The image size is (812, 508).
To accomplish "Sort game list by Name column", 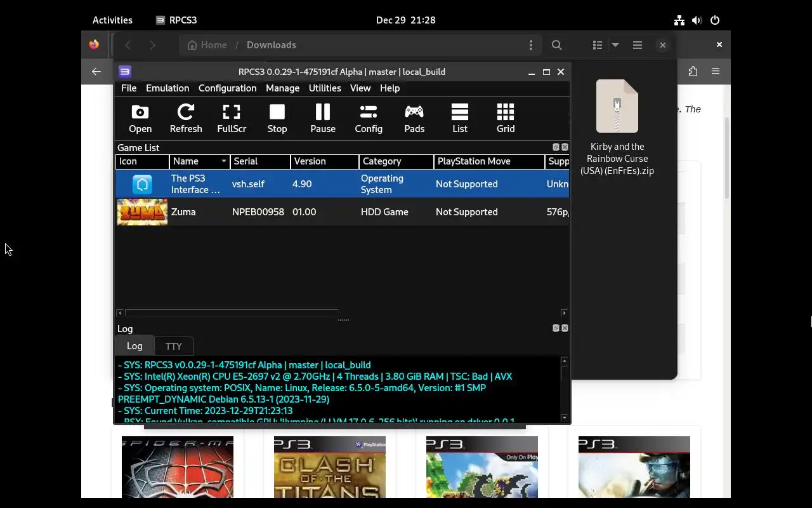I will coord(200,161).
